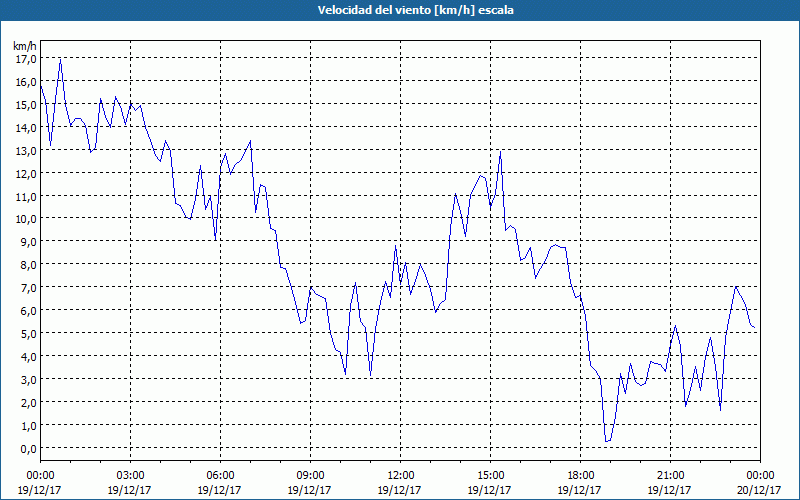Screen dimensions: 800x500
Task: Click the 17 km/h wind speed peak
Action: tap(60, 60)
